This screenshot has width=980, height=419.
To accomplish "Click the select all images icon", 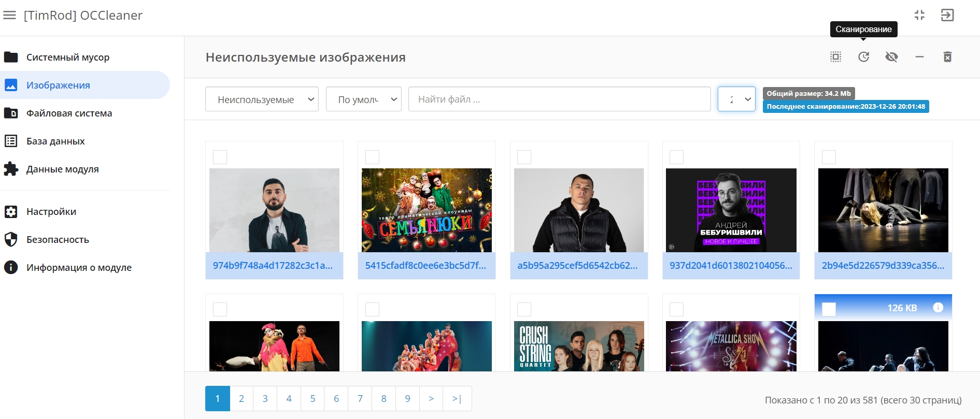I will pyautogui.click(x=835, y=57).
